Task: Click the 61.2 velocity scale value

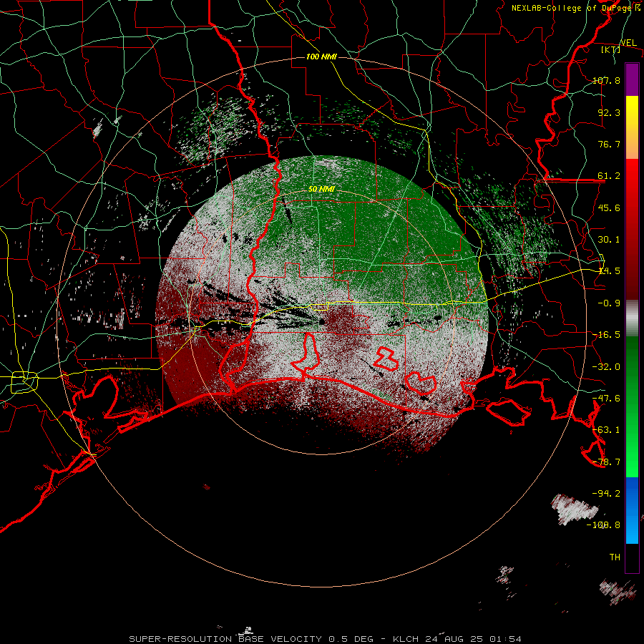Action: click(x=609, y=176)
